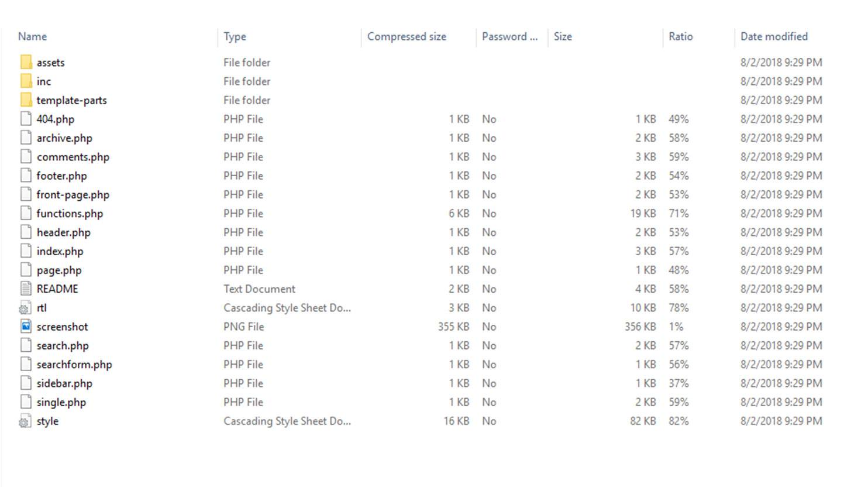This screenshot has height=487, width=868.
Task: Select the README file name
Action: pos(57,289)
